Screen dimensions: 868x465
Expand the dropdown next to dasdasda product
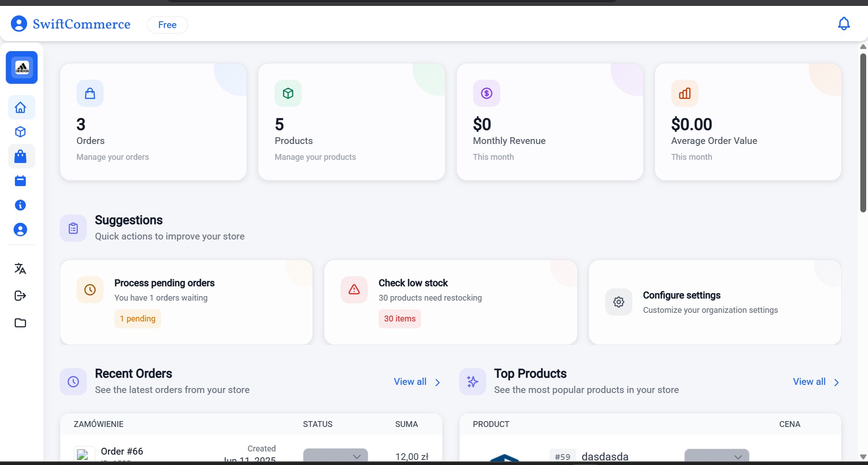(x=716, y=456)
